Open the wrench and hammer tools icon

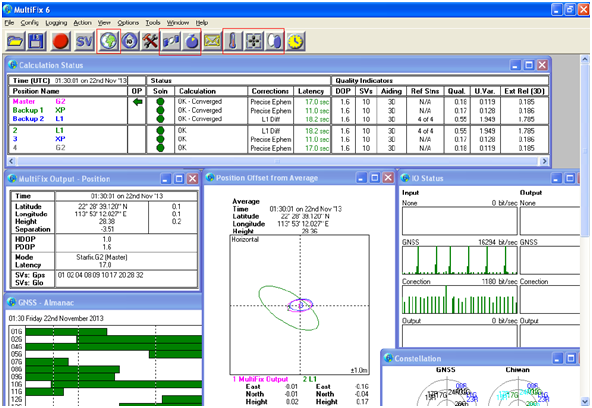pyautogui.click(x=150, y=41)
